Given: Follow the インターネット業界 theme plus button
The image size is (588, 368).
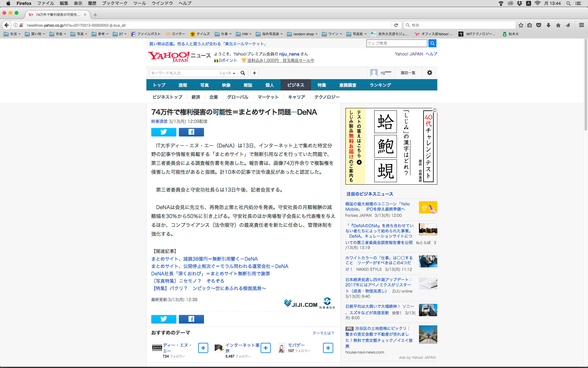Looking at the screenshot, I should [266, 348].
